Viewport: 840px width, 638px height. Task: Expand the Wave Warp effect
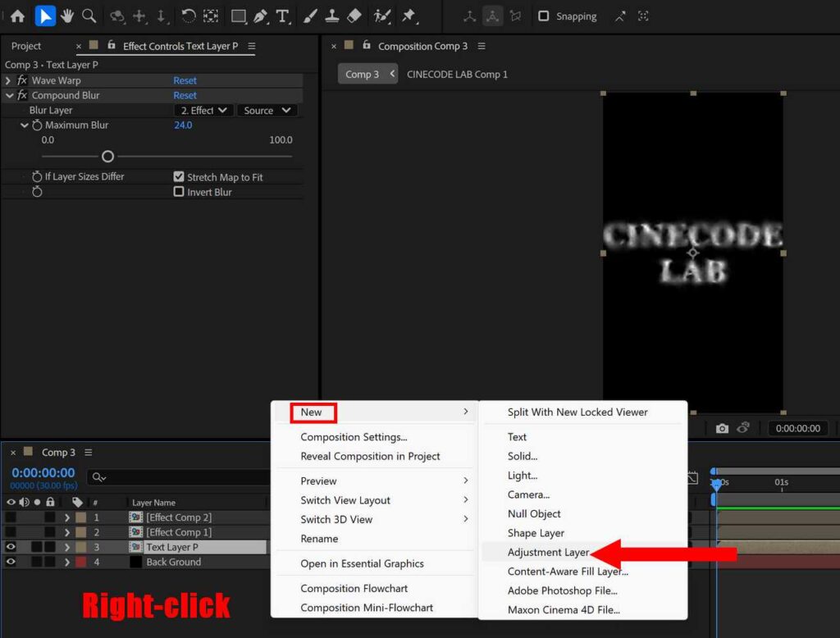8,80
